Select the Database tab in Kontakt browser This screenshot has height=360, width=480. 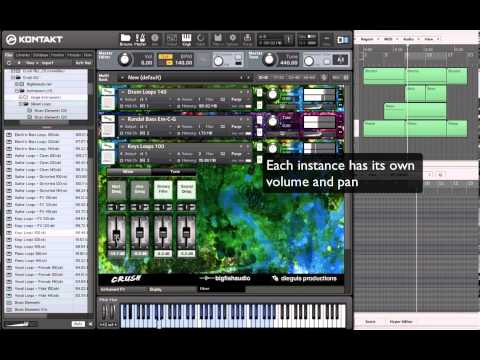tap(40, 55)
